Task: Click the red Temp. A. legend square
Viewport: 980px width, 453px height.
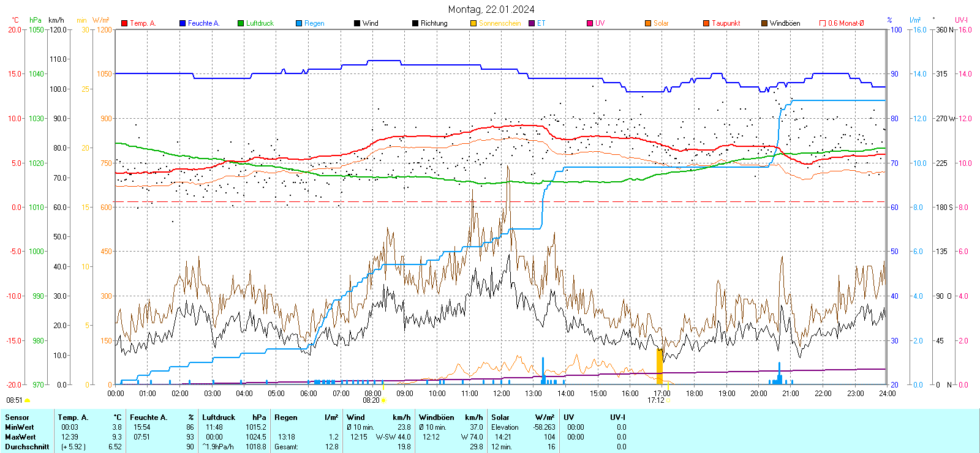Action: point(125,23)
